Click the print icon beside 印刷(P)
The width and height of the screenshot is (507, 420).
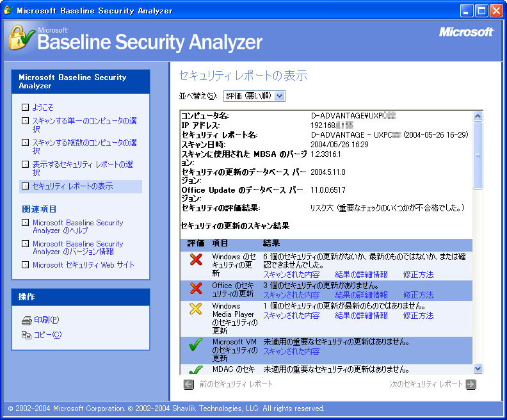(26, 320)
